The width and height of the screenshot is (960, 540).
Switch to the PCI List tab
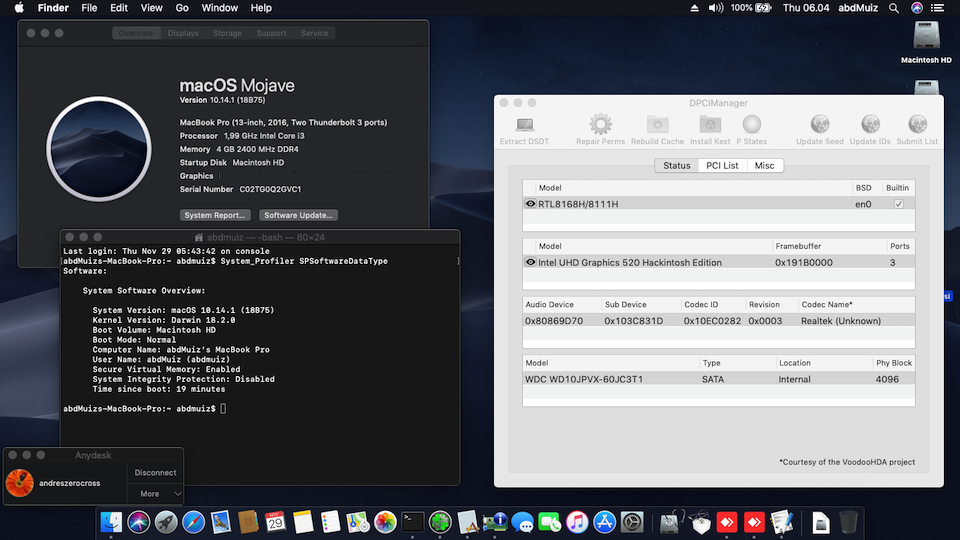(x=722, y=166)
